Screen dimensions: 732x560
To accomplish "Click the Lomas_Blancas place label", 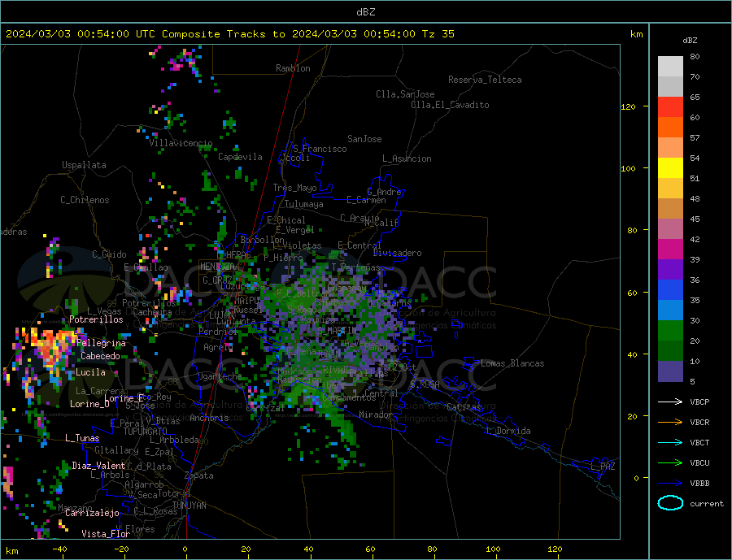I will 512,363.
